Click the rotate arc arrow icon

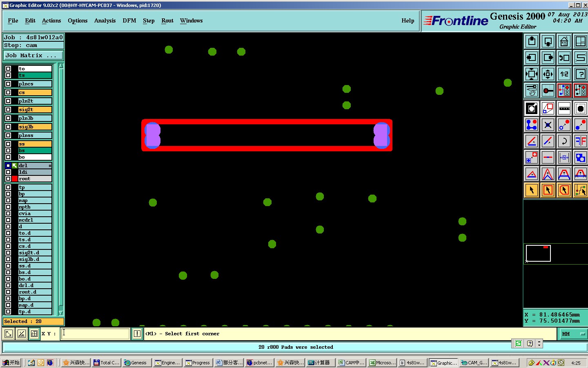point(564,141)
